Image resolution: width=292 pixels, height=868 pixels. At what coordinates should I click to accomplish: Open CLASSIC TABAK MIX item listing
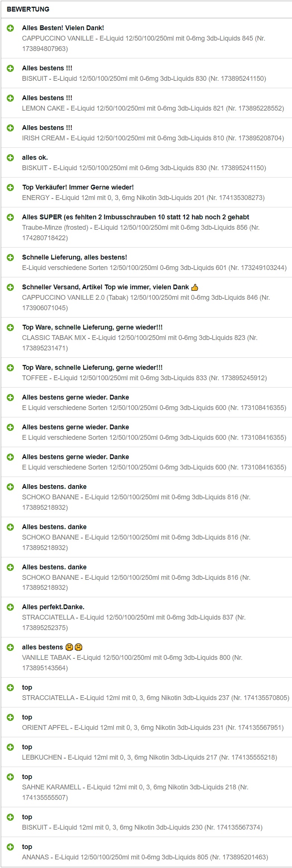coord(140,343)
